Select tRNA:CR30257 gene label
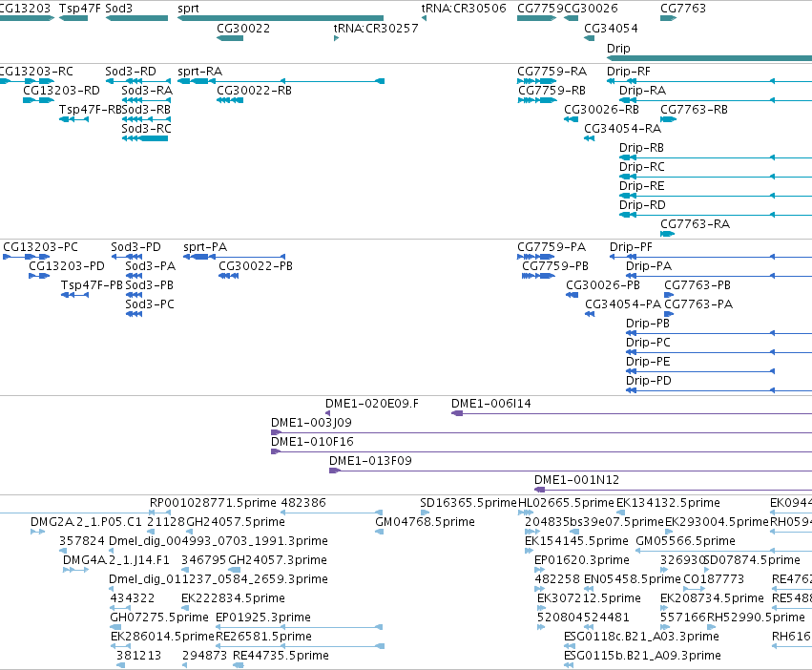 coord(376,29)
